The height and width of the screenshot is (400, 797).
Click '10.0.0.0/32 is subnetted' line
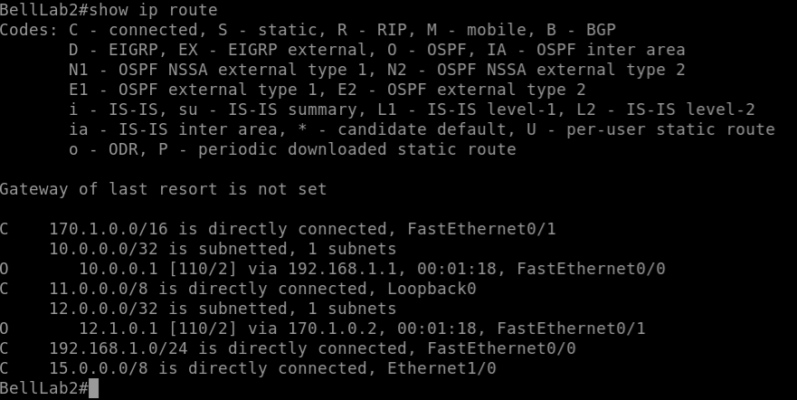(x=223, y=249)
